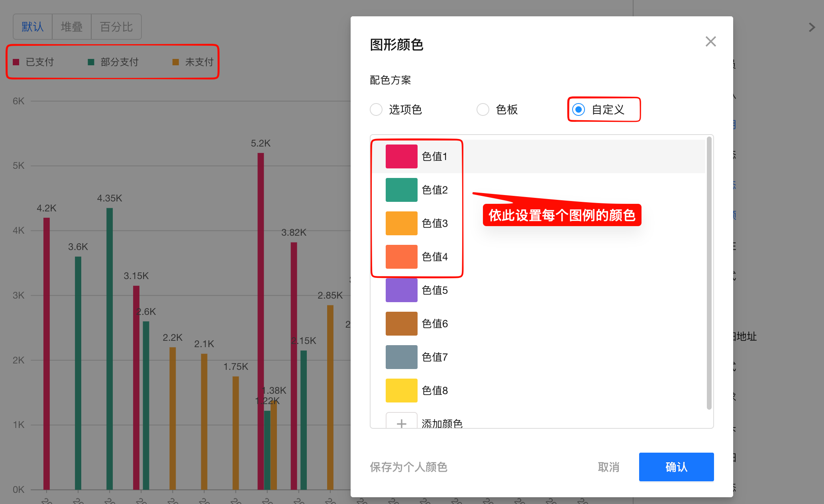Viewport: 824px width, 504px height.
Task: Pick the purple 色值5 color swatch
Action: (401, 290)
